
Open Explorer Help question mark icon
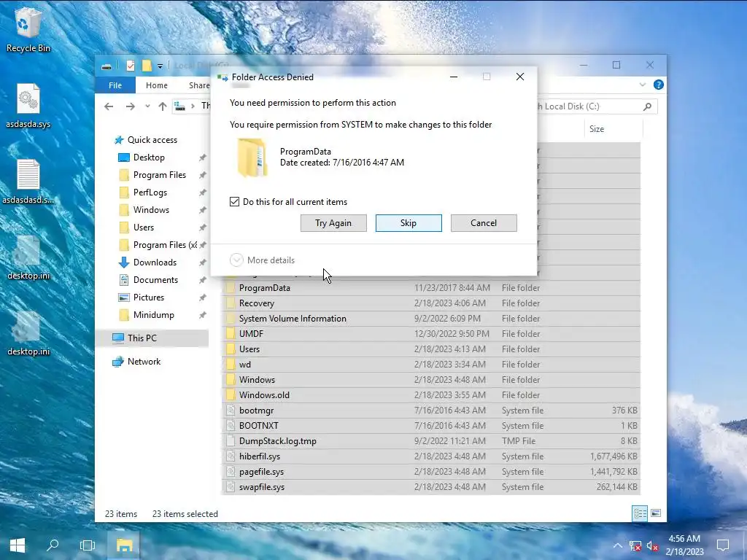click(659, 85)
